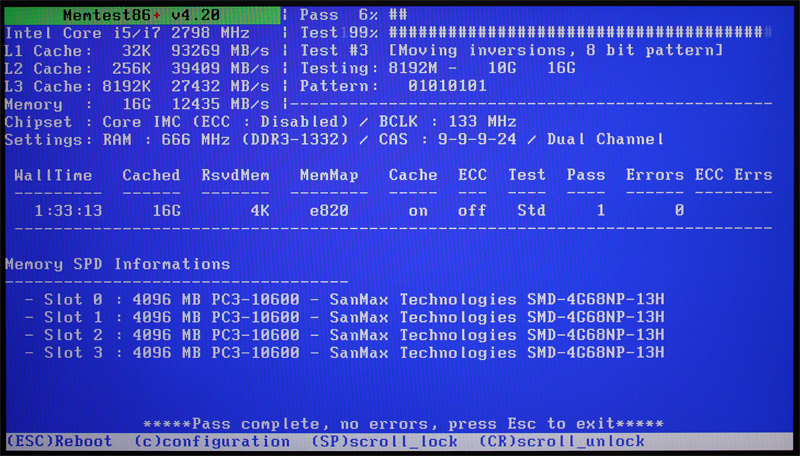Click the MemMap column header
This screenshot has height=456, width=800.
[x=329, y=175]
